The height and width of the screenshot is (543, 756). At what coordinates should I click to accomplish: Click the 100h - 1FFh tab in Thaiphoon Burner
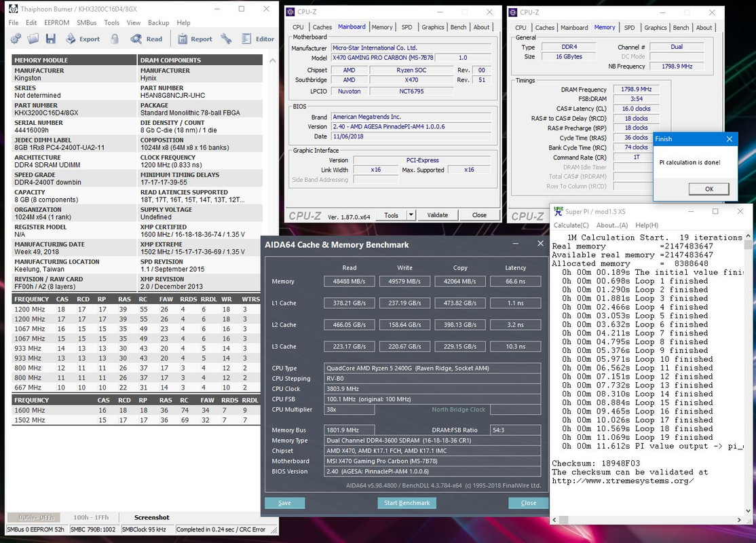pyautogui.click(x=91, y=517)
